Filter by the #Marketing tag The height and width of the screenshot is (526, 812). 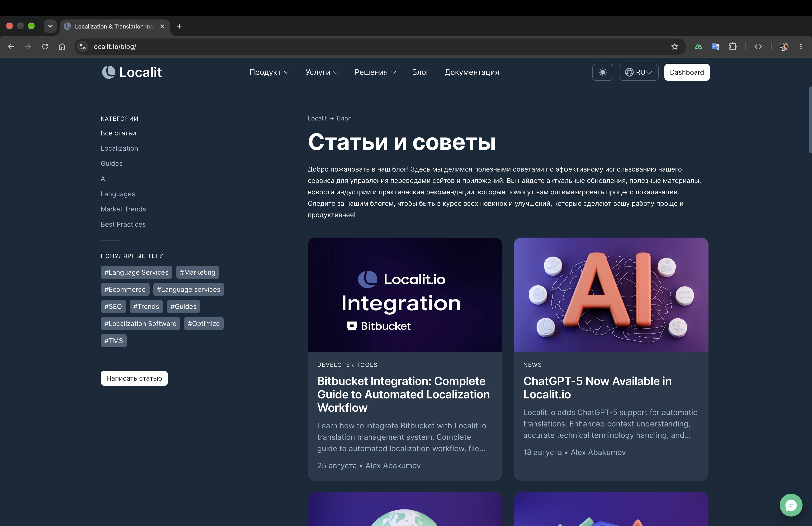(x=198, y=273)
